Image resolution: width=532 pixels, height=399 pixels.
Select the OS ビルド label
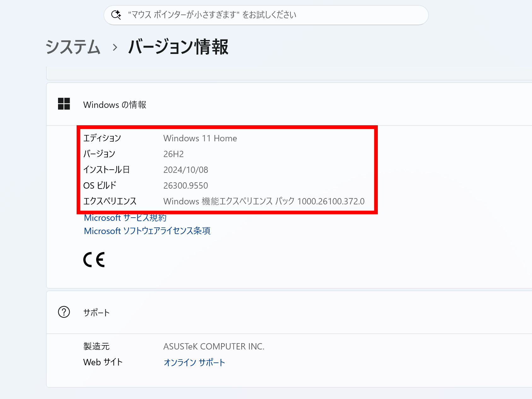[100, 185]
